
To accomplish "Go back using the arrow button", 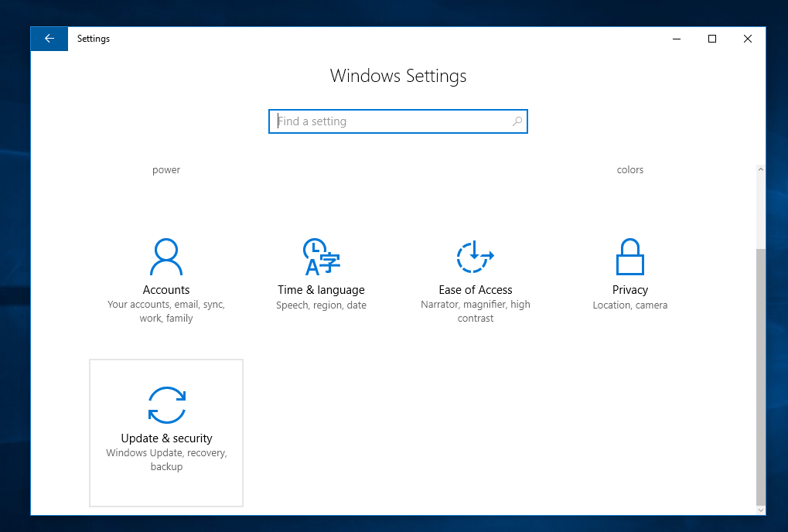I will click(49, 39).
